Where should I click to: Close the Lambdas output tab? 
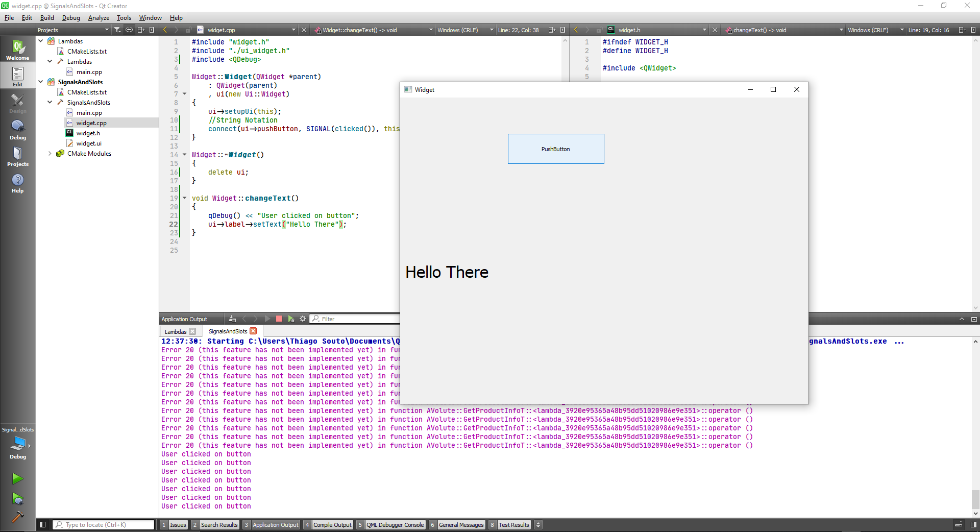coord(192,331)
